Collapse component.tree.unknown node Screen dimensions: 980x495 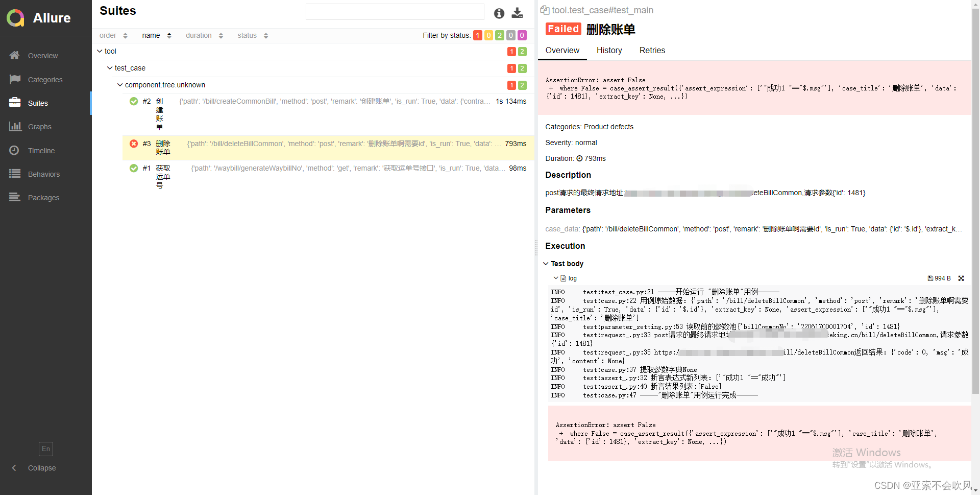[x=120, y=85]
